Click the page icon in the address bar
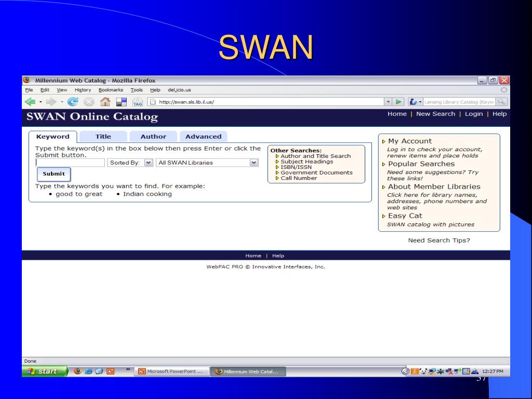The image size is (532, 399). (x=153, y=102)
